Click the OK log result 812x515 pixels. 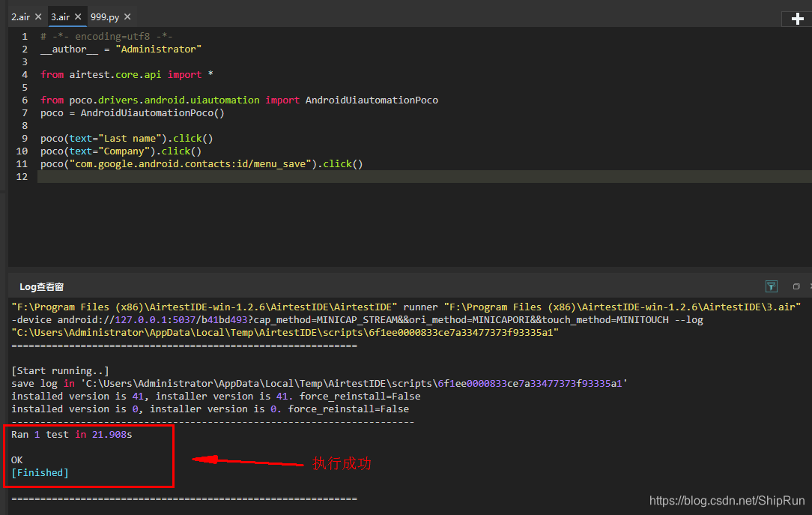(x=17, y=460)
